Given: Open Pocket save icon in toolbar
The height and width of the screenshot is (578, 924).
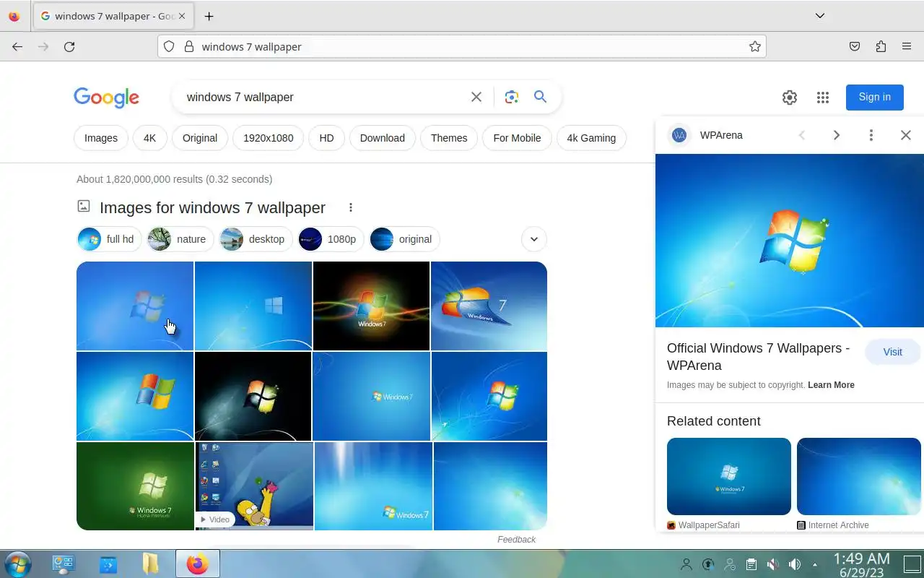Looking at the screenshot, I should click(x=855, y=46).
